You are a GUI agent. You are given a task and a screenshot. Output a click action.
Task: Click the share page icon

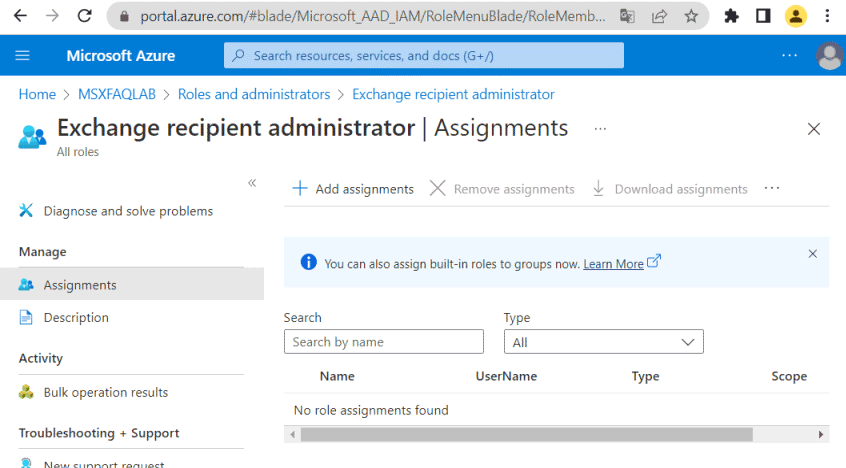click(659, 16)
